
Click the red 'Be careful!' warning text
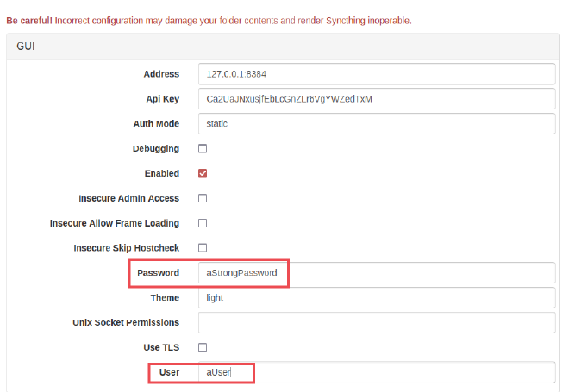tap(30, 20)
